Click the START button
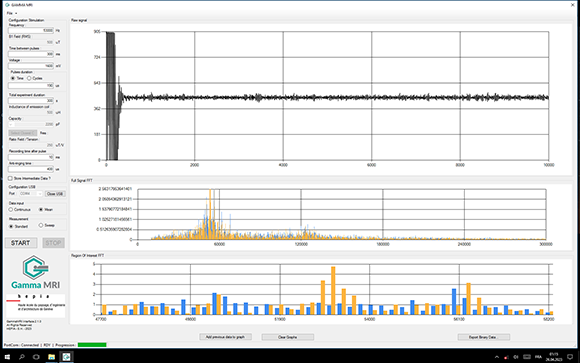This screenshot has width=580, height=363. coord(21,243)
